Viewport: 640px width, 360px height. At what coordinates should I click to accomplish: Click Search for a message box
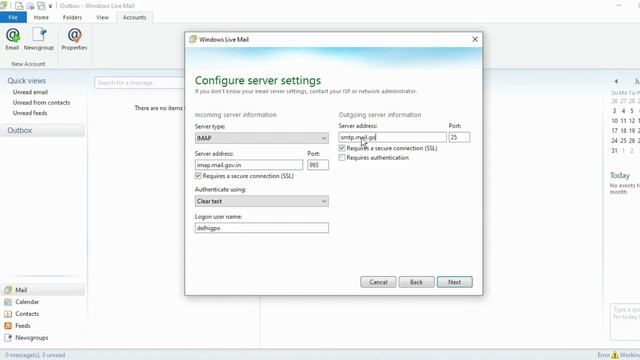tap(139, 83)
